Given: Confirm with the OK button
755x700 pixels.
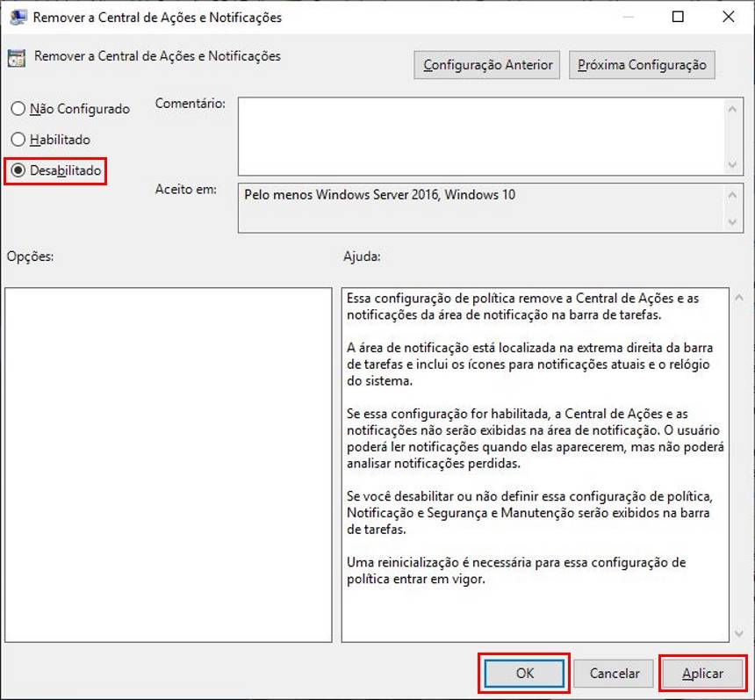Looking at the screenshot, I should (x=524, y=673).
